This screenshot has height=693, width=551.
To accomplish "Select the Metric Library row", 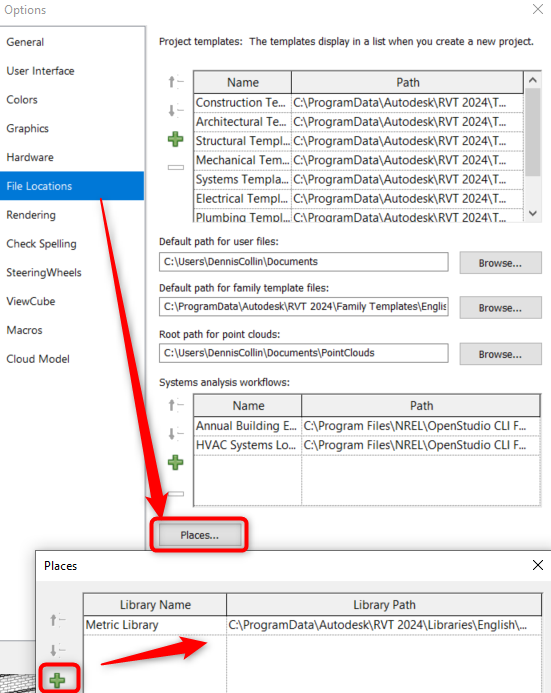I will coord(312,625).
